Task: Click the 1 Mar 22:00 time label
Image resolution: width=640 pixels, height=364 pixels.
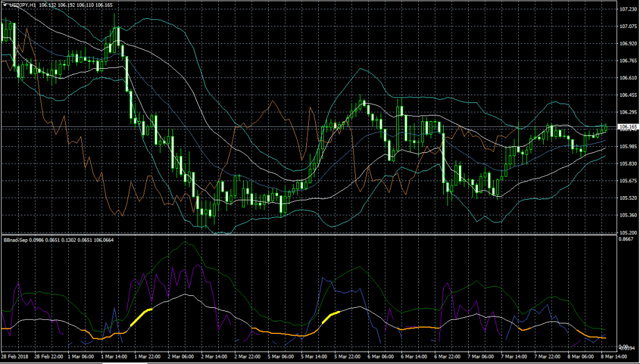Action: click(x=147, y=358)
